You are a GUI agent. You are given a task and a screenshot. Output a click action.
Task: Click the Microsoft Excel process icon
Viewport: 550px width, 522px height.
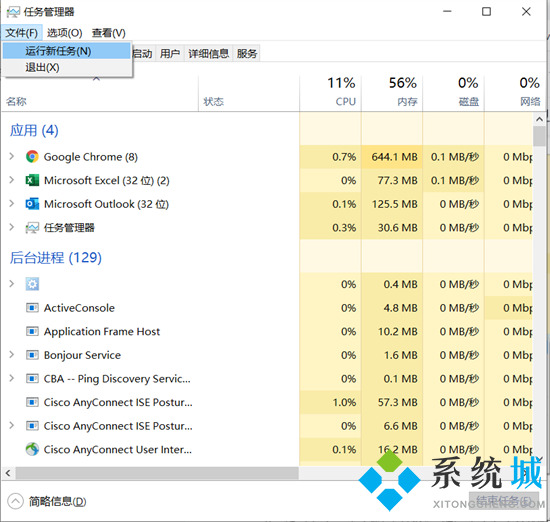tap(32, 180)
